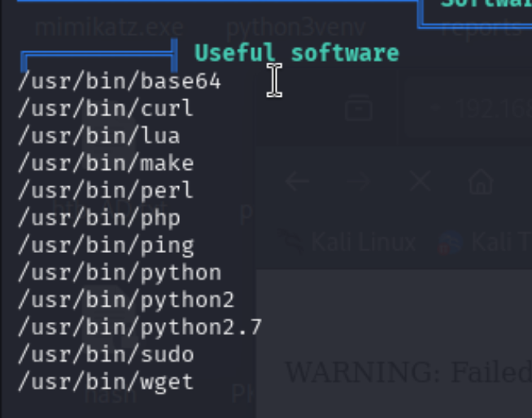Click the /usr/bin/python line
The height and width of the screenshot is (418, 532).
(x=120, y=272)
